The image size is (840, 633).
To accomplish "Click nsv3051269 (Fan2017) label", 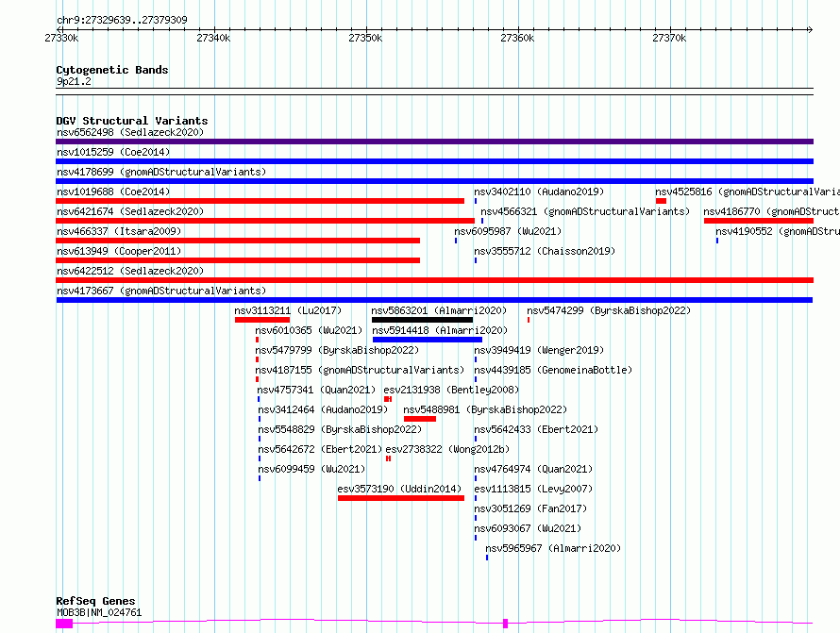I will (x=530, y=508).
